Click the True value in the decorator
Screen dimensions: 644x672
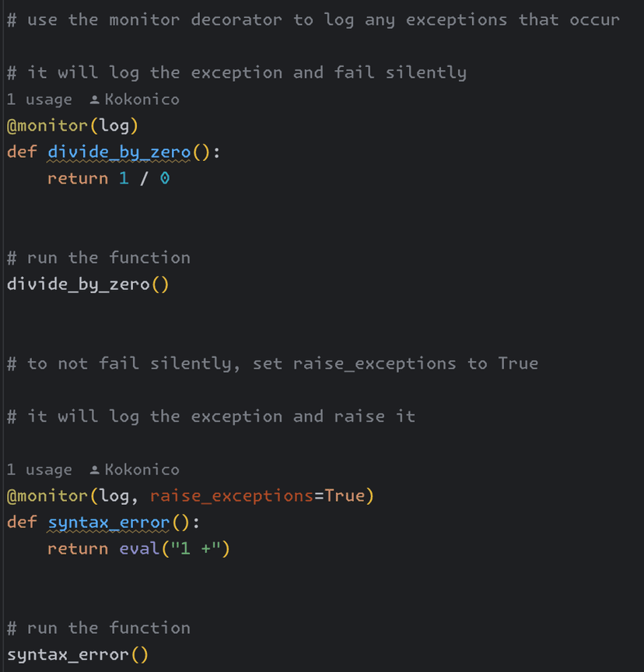(344, 496)
